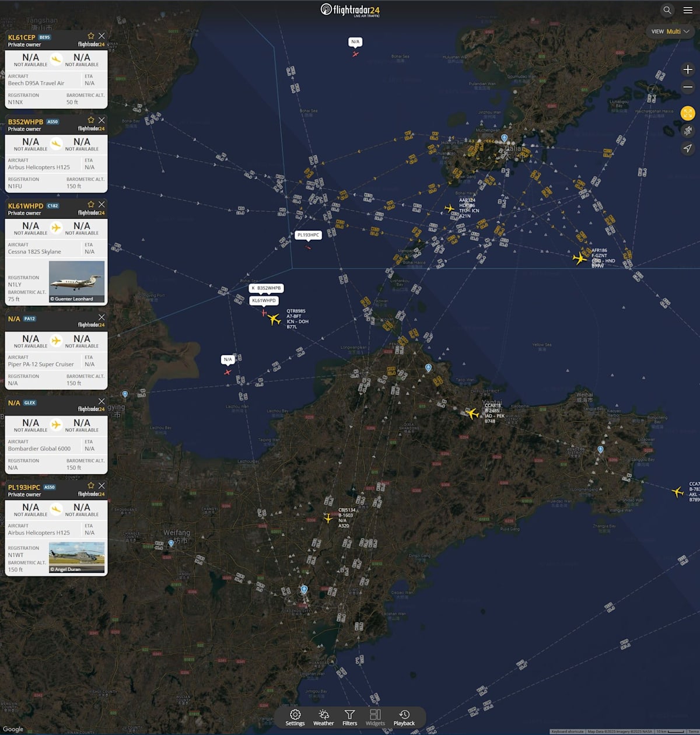The height and width of the screenshot is (735, 700).
Task: Click the blue airport pin near Weifang
Action: [171, 544]
